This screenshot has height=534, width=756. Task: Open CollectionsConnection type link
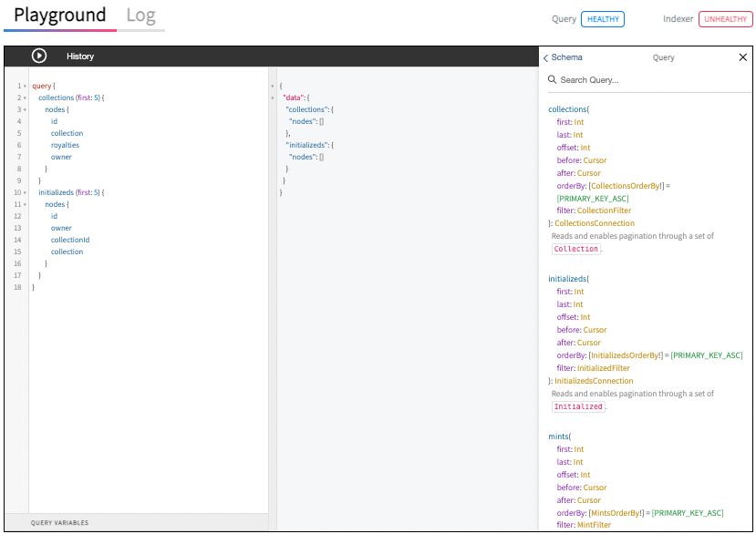(595, 223)
